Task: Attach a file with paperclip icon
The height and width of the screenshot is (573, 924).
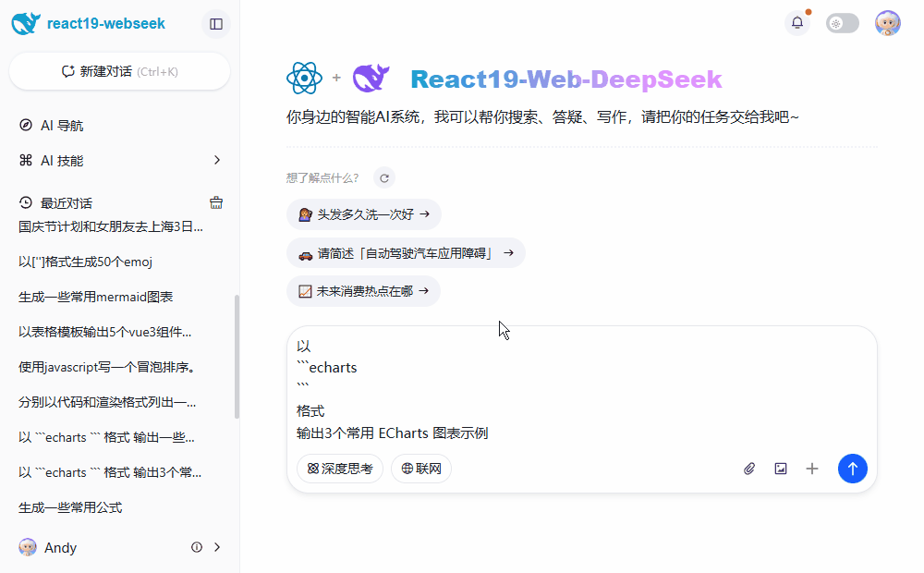Action: 749,469
